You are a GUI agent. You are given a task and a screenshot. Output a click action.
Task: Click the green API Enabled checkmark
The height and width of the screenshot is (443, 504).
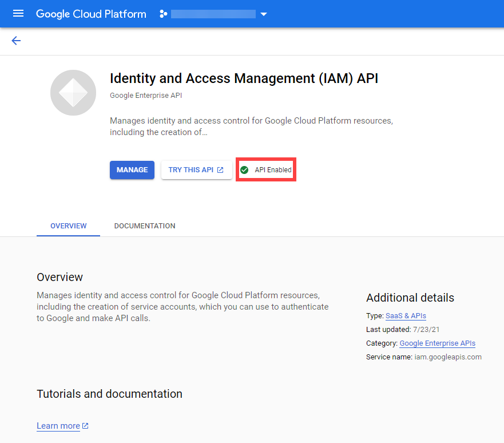(244, 170)
